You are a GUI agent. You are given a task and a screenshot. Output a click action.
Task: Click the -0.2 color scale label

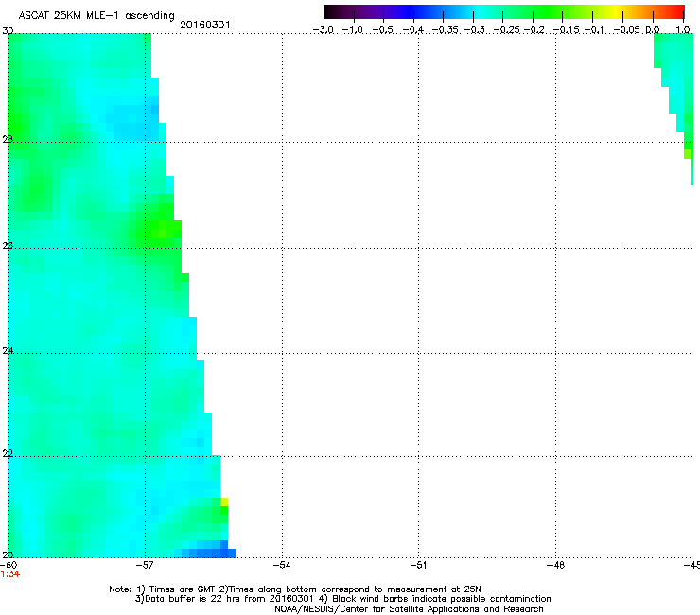coord(534,30)
